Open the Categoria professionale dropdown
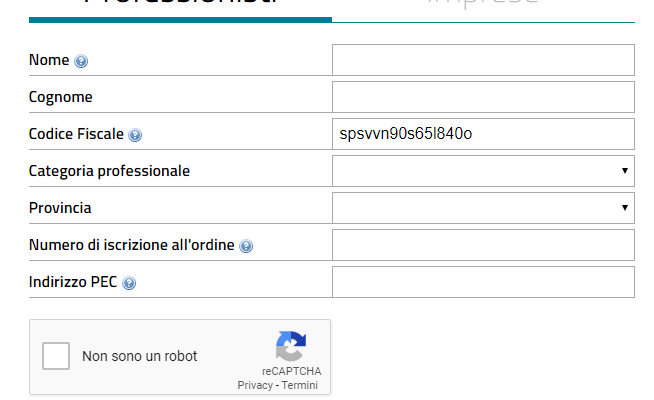The height and width of the screenshot is (400, 654). 483,171
